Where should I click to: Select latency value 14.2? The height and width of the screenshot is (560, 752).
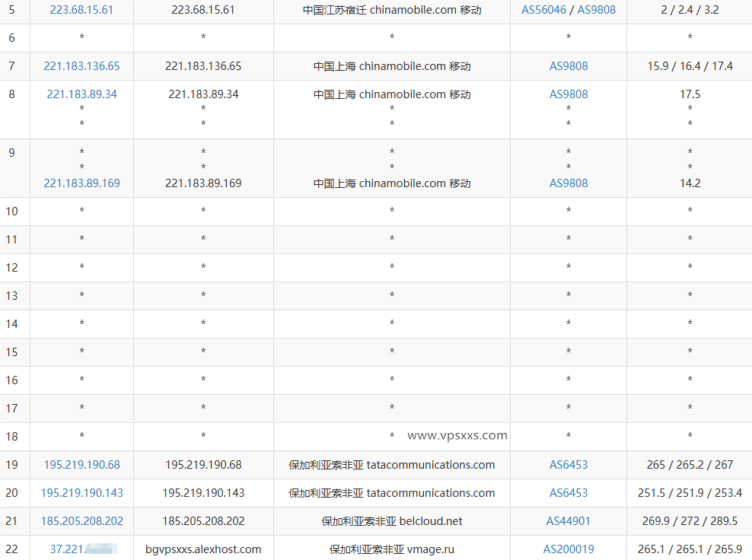690,183
